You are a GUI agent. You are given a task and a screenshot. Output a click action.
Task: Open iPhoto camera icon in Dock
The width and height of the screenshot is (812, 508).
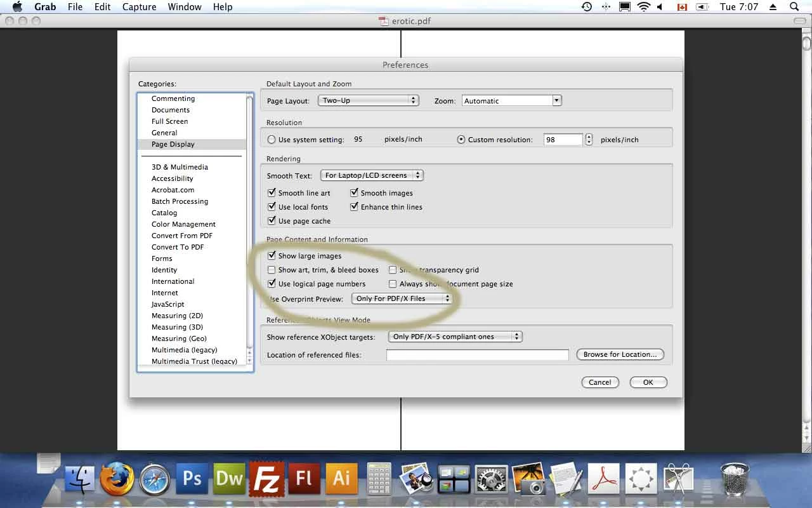tap(528, 479)
